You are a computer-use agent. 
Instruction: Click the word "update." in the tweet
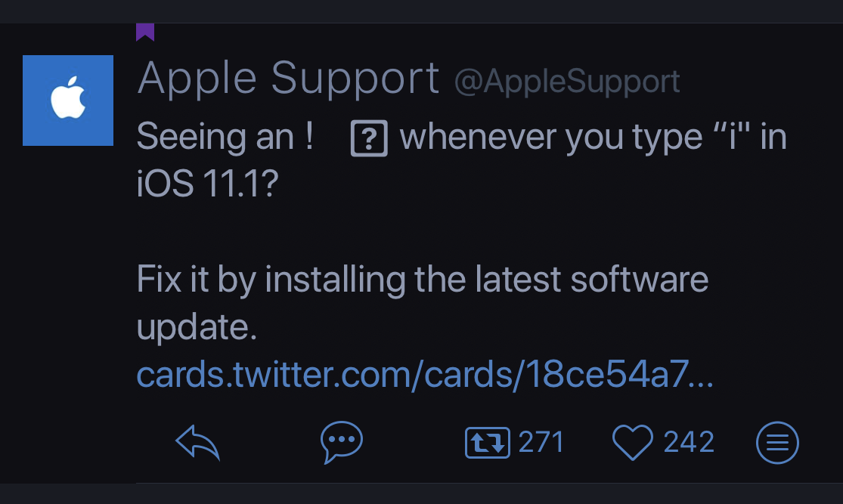coord(197,328)
